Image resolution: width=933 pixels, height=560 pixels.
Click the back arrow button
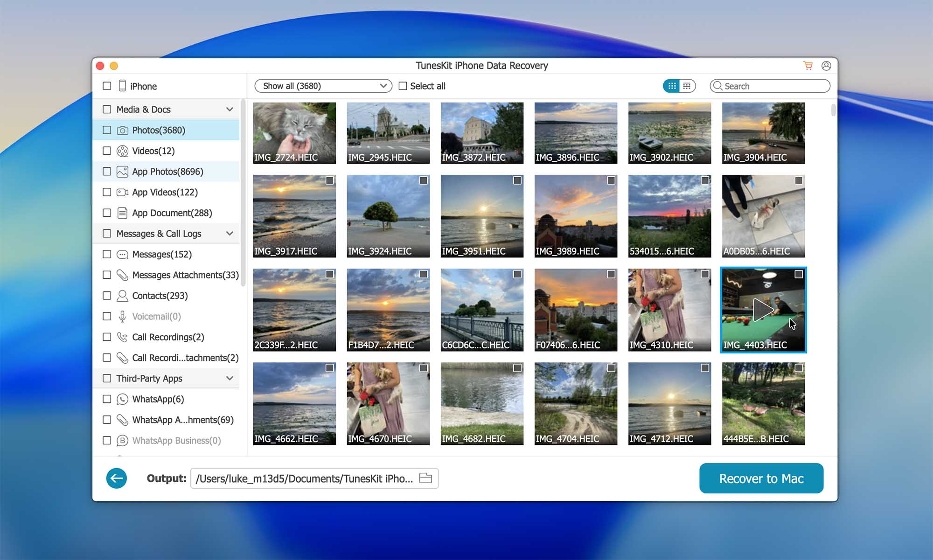(x=117, y=478)
